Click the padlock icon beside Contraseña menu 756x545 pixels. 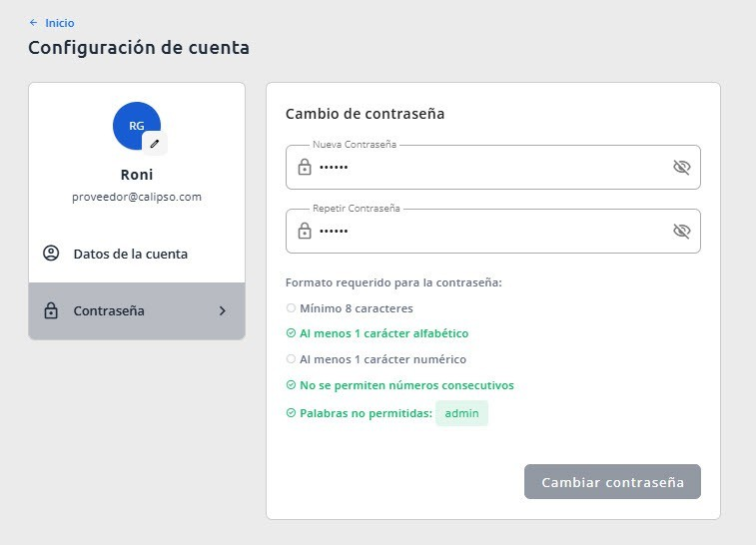[x=51, y=310]
